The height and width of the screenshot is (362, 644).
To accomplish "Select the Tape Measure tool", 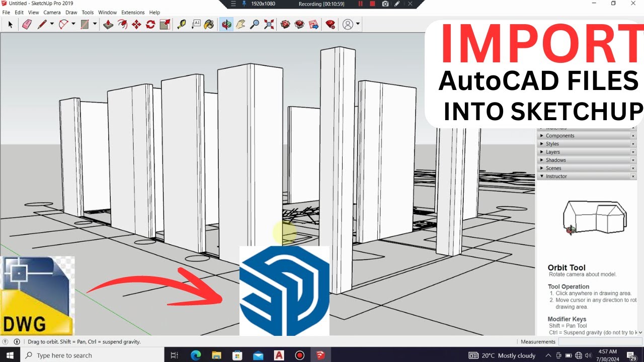I will tap(182, 24).
